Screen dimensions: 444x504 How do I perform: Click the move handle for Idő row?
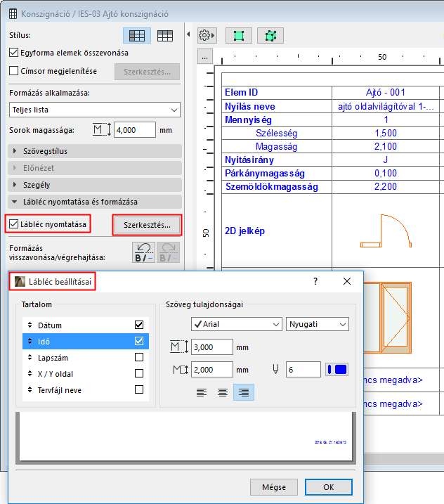click(30, 342)
